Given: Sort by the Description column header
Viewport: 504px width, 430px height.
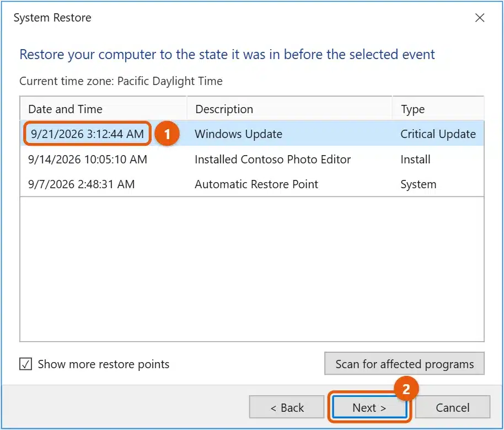Looking at the screenshot, I should 289,109.
